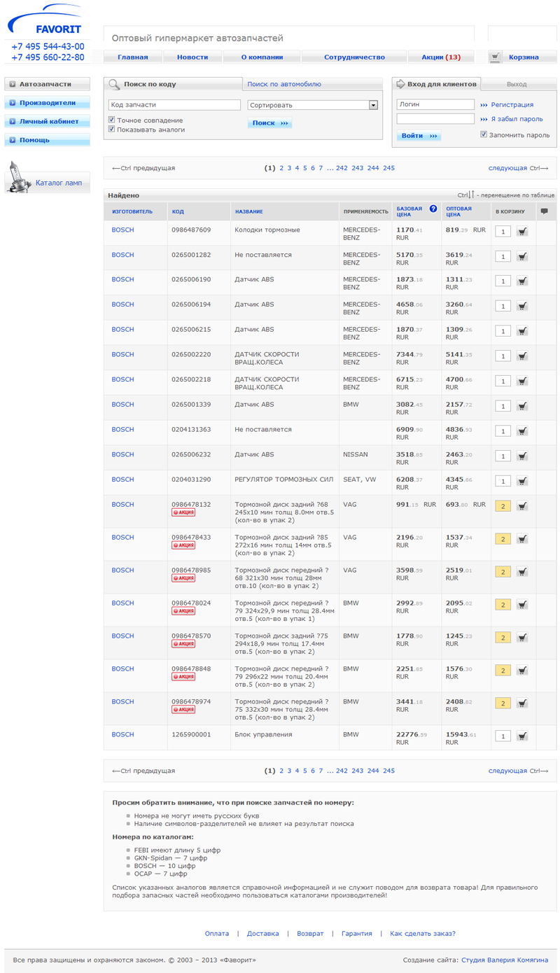The height and width of the screenshot is (973, 560).
Task: Go to page 245 in top pagination
Action: pos(388,168)
